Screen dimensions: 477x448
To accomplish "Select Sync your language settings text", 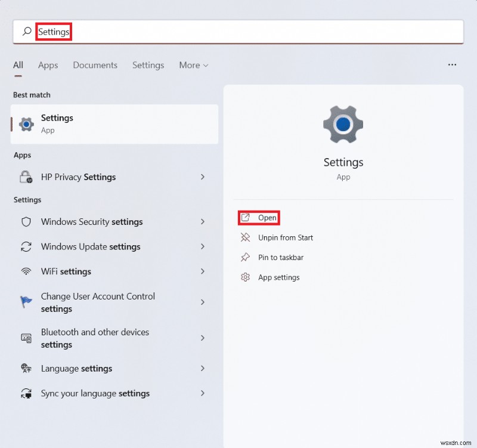I will point(95,393).
